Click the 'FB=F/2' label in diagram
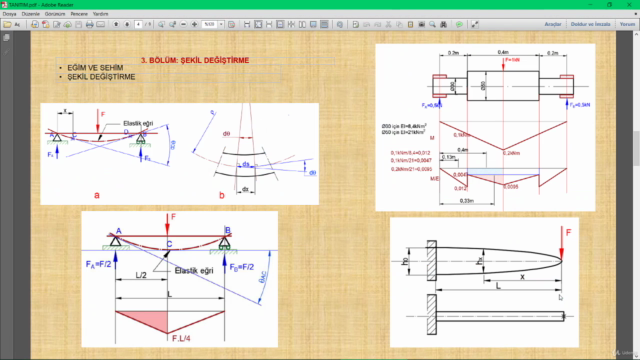640x360 pixels. [x=242, y=267]
